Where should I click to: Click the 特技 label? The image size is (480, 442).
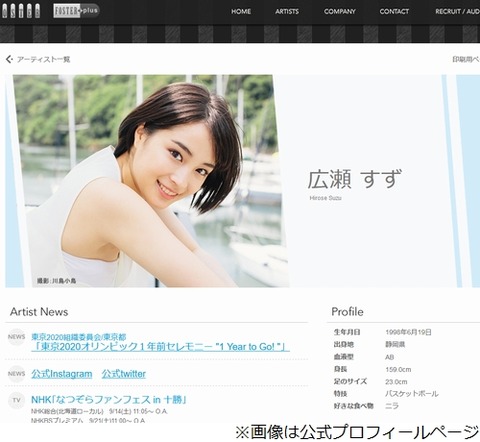(x=340, y=394)
